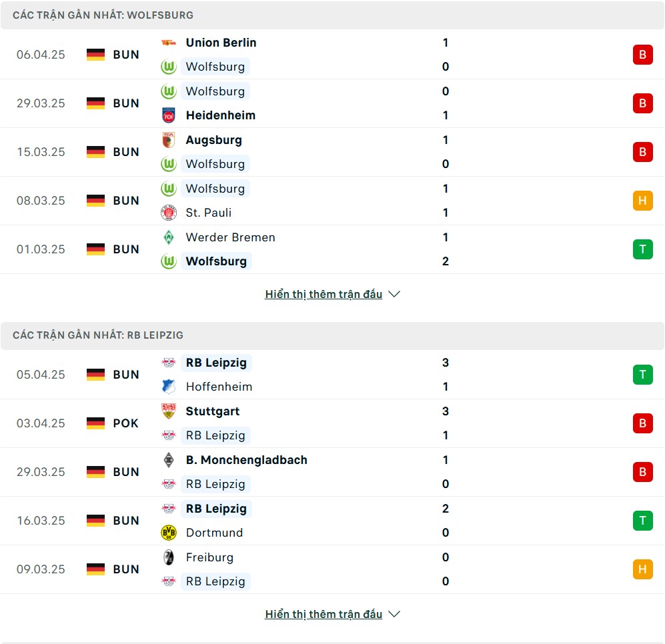Click the Heidenheim club logo
Screen dimensions: 665x644
click(x=168, y=115)
